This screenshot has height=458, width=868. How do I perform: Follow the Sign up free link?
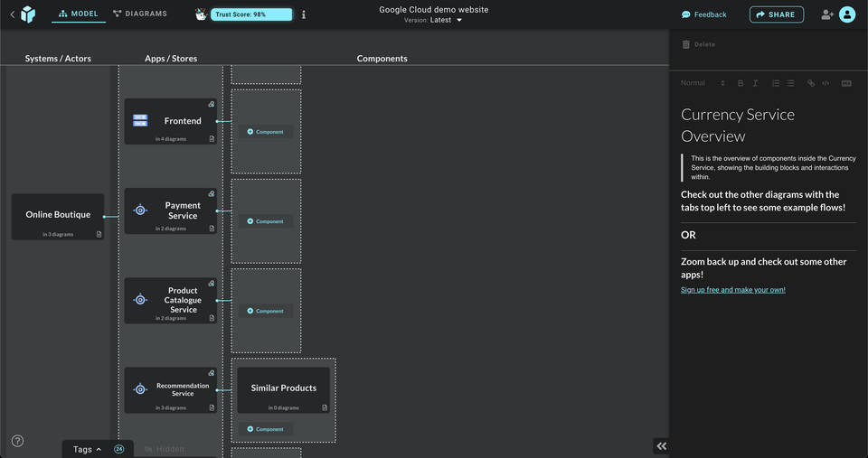pyautogui.click(x=732, y=290)
